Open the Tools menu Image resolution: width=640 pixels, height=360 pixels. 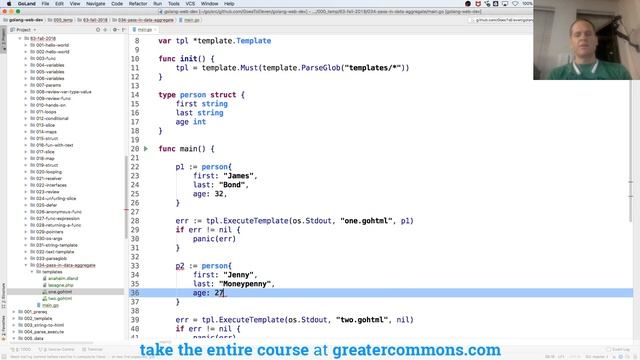(x=174, y=4)
